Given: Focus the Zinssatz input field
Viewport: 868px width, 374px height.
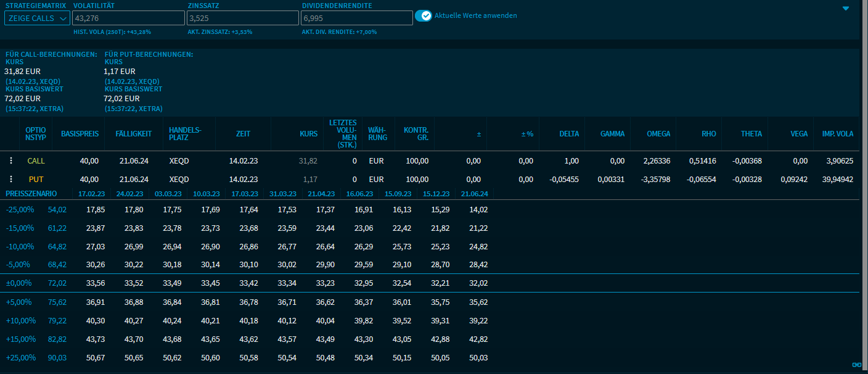Looking at the screenshot, I should [243, 18].
